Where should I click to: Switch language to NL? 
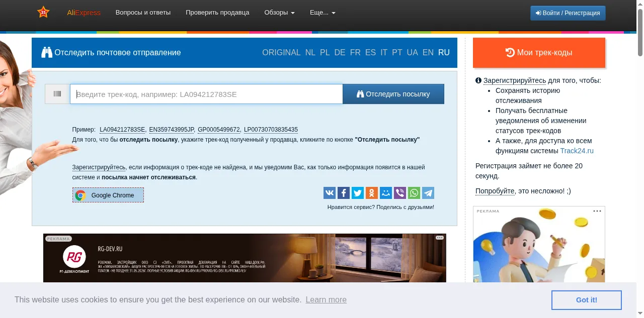(310, 53)
